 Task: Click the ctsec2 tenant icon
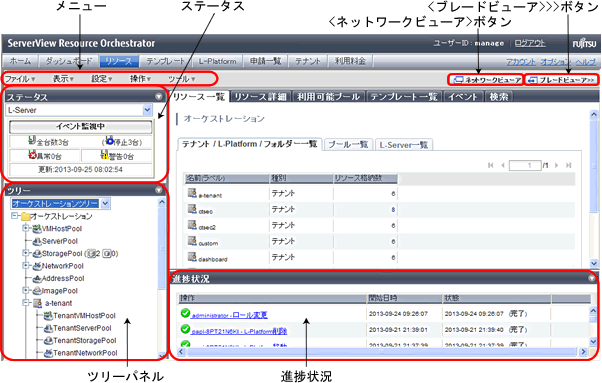(192, 225)
